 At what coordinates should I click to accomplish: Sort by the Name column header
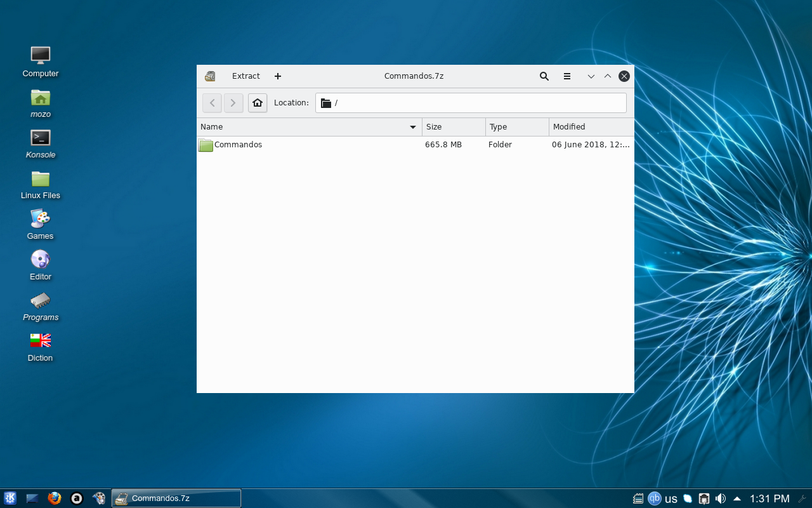point(310,127)
